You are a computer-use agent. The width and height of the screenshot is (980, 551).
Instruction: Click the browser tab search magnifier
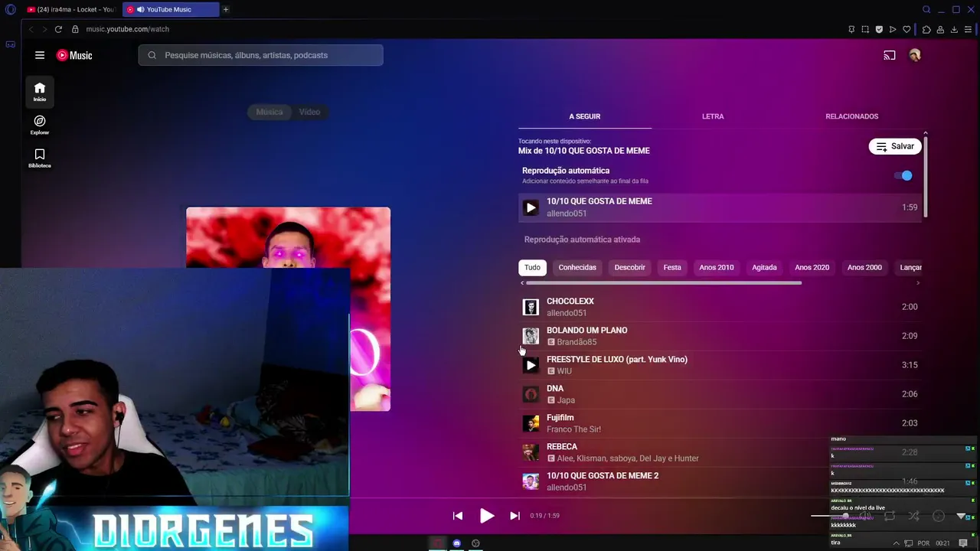[x=926, y=10]
